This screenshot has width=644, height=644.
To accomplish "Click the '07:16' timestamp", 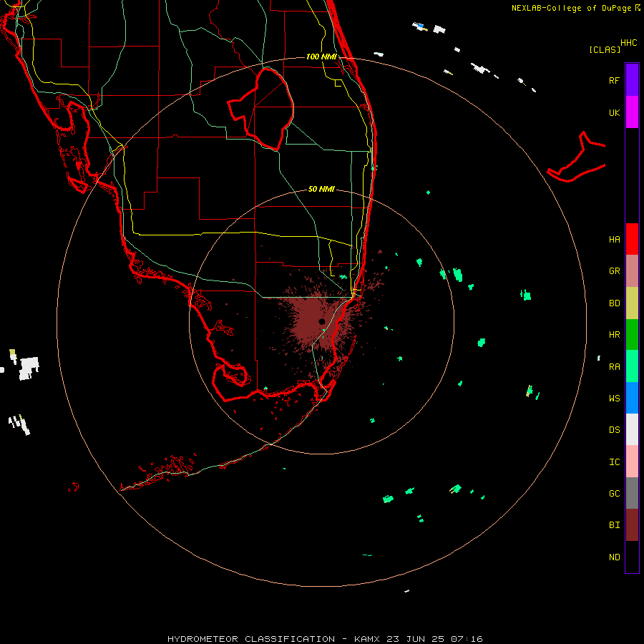I will (x=467, y=639).
